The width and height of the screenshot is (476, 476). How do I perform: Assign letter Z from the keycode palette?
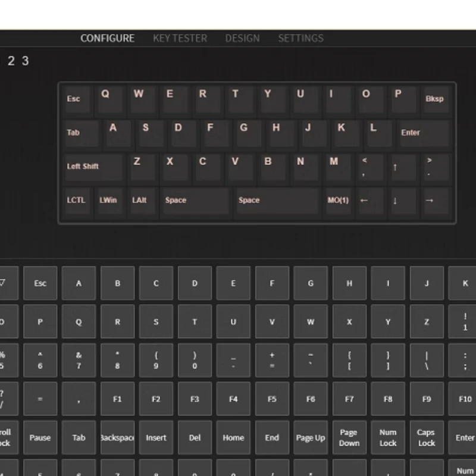pyautogui.click(x=427, y=322)
